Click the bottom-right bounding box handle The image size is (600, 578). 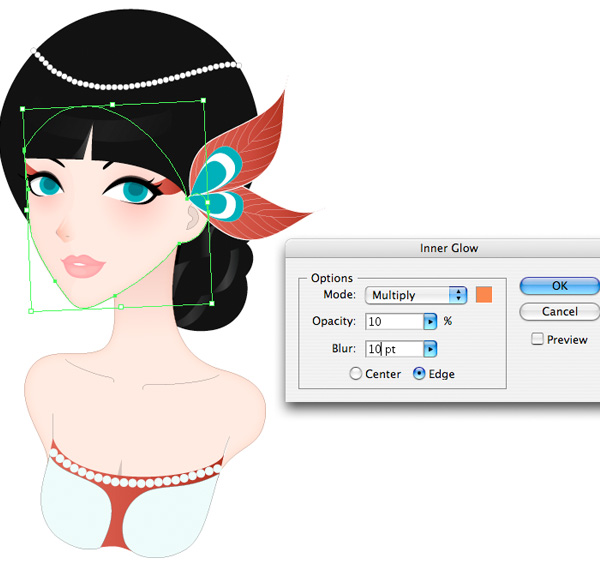(x=212, y=303)
